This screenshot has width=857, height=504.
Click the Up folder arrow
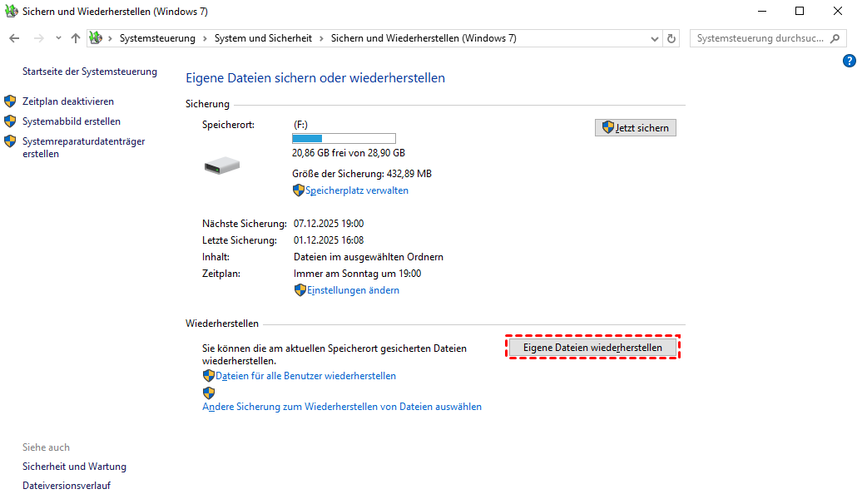[76, 38]
